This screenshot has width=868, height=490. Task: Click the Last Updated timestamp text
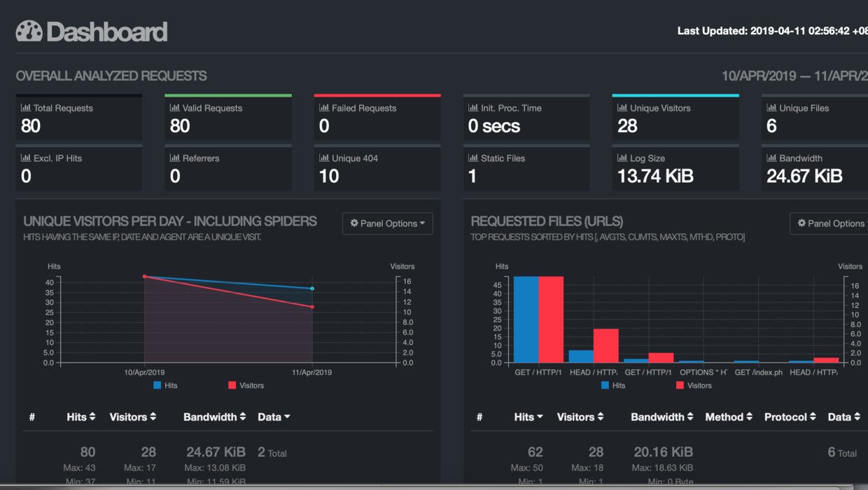click(773, 31)
